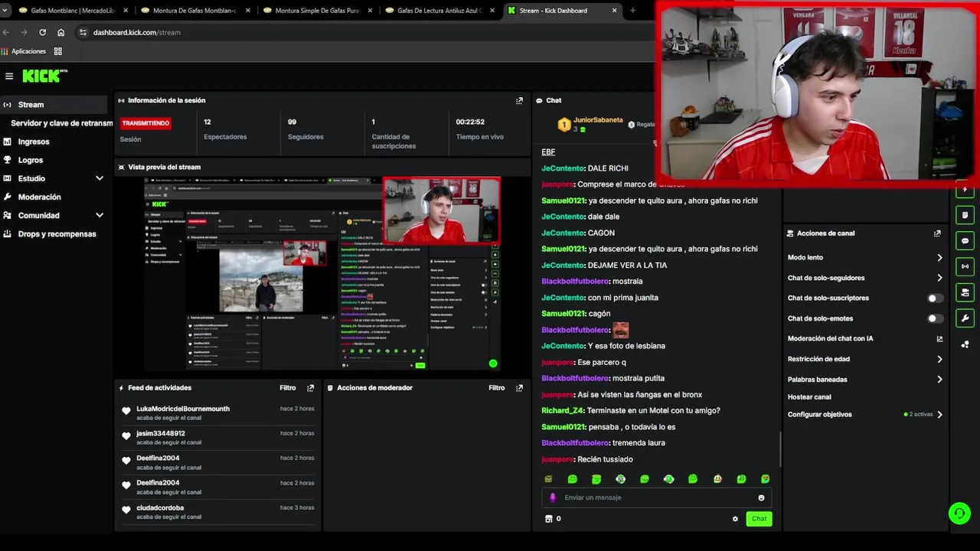Open Filtro in Acciones de moderador
The width and height of the screenshot is (980, 551).
[x=497, y=388]
